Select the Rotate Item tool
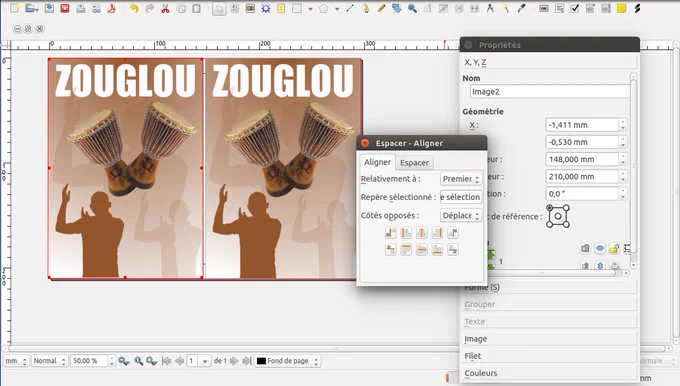Screen dimensions: 680x386 [396, 8]
